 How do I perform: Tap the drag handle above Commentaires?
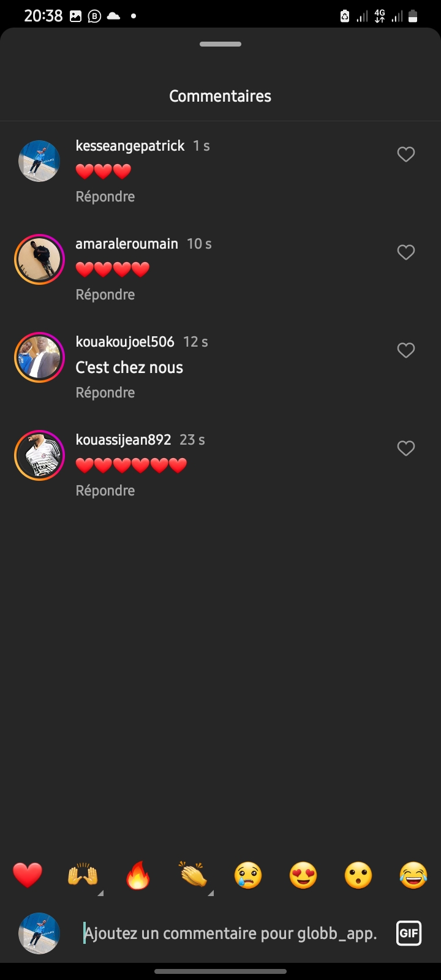coord(221,44)
